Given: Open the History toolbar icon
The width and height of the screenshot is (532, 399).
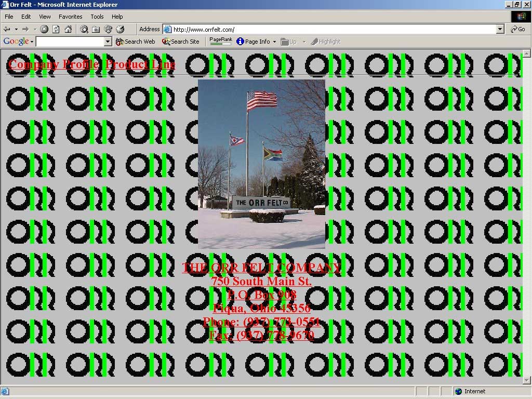Looking at the screenshot, I should tap(120, 30).
